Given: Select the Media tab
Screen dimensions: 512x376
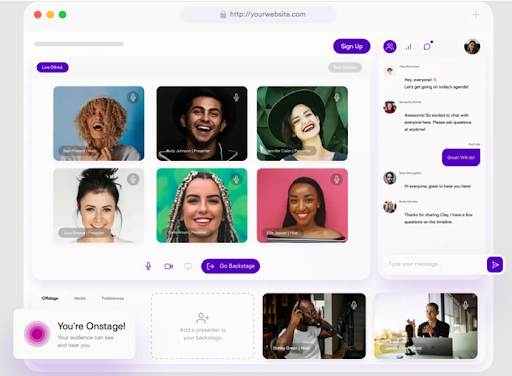Looking at the screenshot, I should (80, 298).
